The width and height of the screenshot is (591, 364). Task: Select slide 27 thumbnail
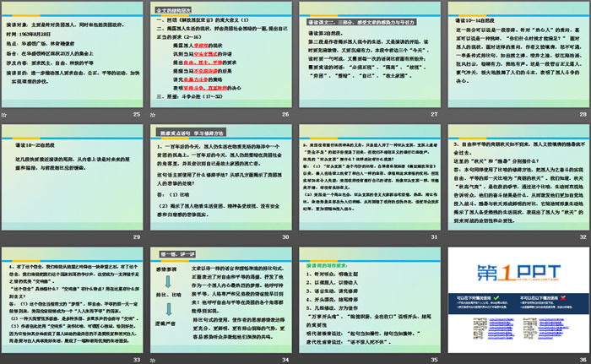[x=370, y=55]
